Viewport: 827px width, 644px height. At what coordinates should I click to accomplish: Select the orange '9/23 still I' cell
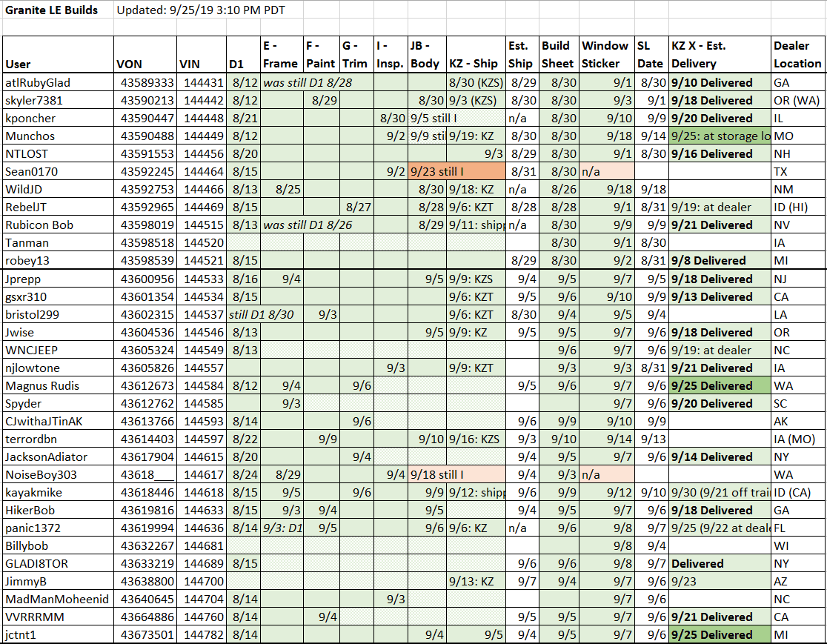coord(456,171)
